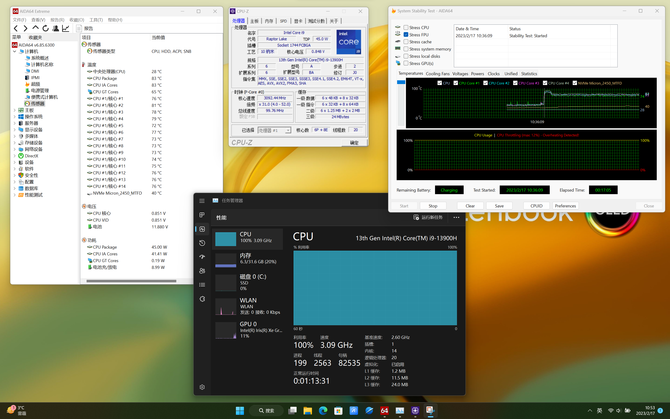Go back in AIDA64 toolbar

pos(16,28)
